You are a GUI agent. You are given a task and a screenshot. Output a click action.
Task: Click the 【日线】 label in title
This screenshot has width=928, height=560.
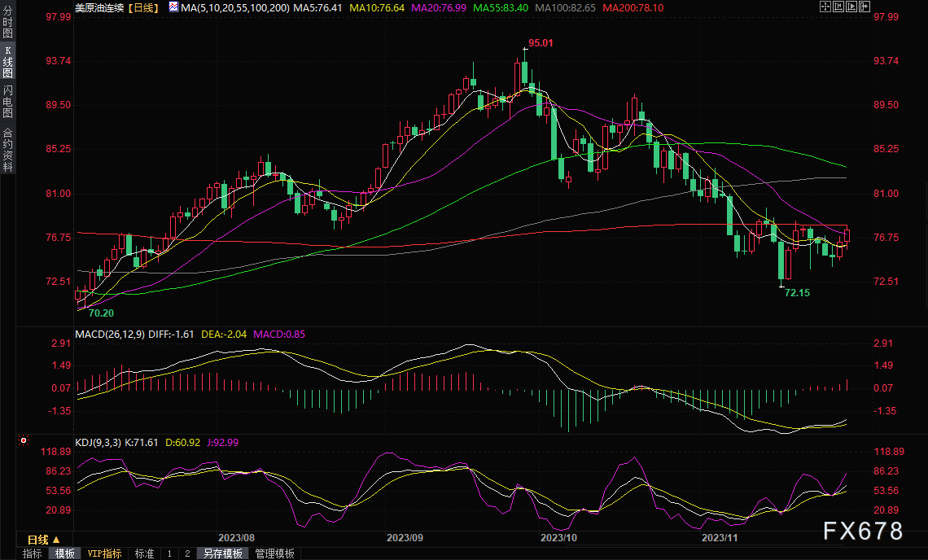144,7
